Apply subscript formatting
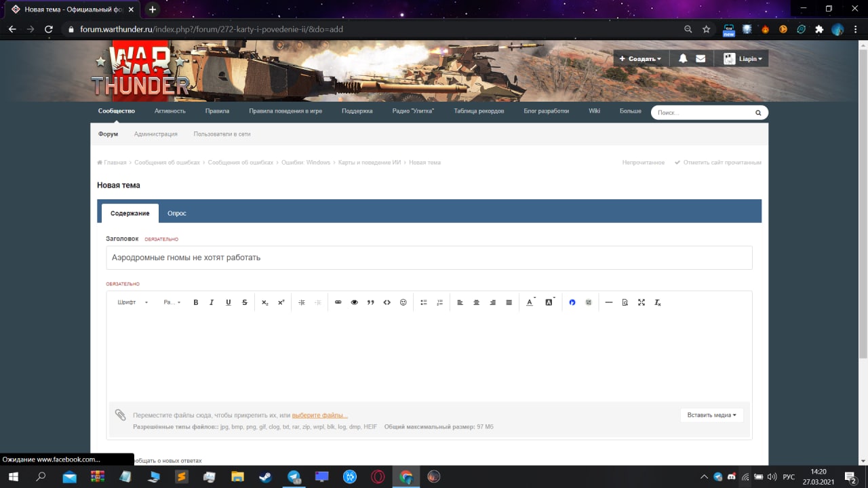This screenshot has width=868, height=488. 265,302
